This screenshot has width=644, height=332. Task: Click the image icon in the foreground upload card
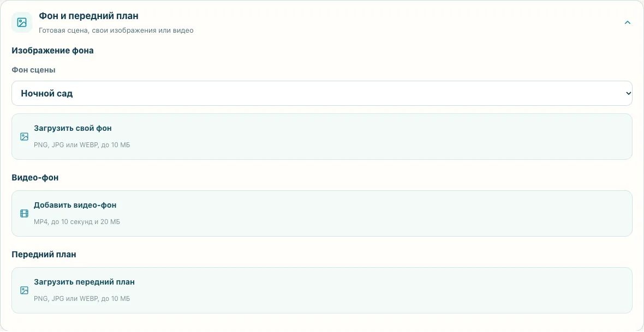pos(24,291)
